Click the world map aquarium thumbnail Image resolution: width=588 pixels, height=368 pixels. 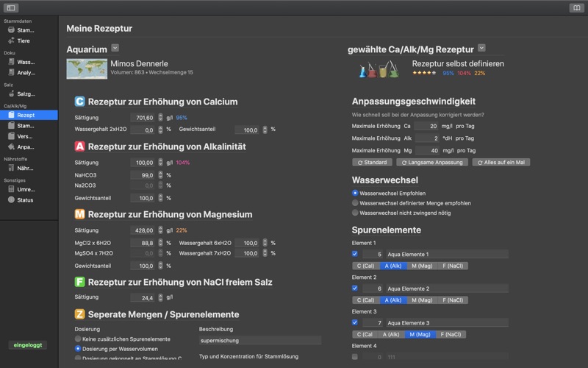pos(87,68)
